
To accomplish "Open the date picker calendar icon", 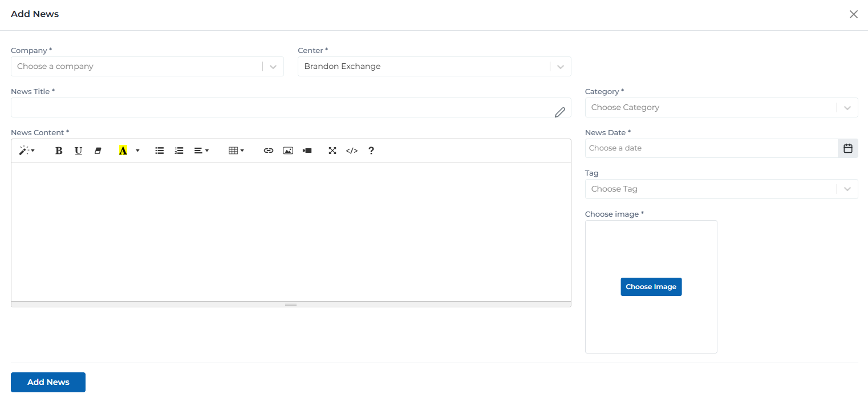I will [848, 148].
